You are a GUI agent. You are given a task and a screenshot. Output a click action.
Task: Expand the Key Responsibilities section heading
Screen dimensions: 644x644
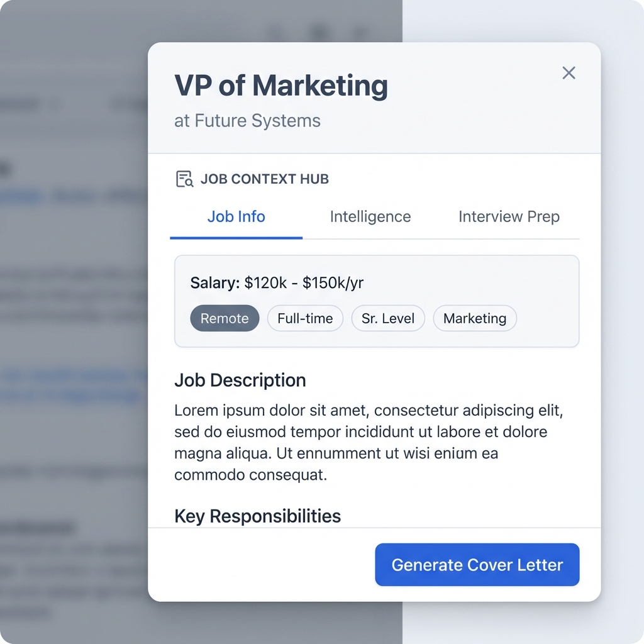coord(257,516)
